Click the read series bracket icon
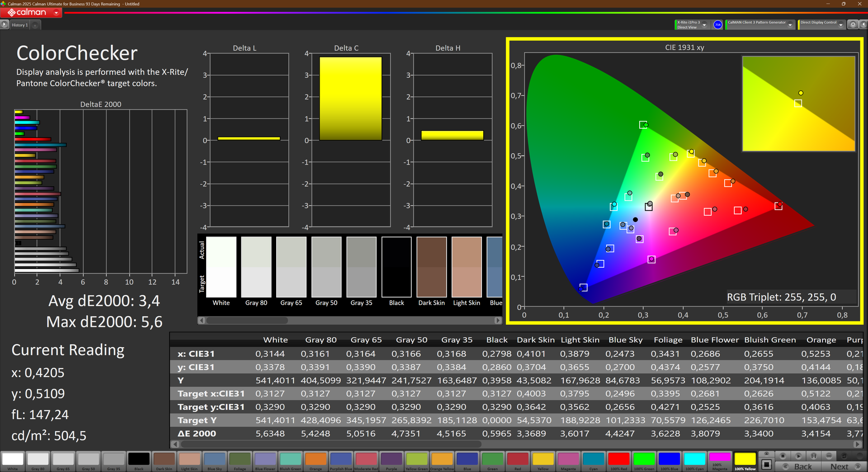The width and height of the screenshot is (868, 472). [813, 456]
